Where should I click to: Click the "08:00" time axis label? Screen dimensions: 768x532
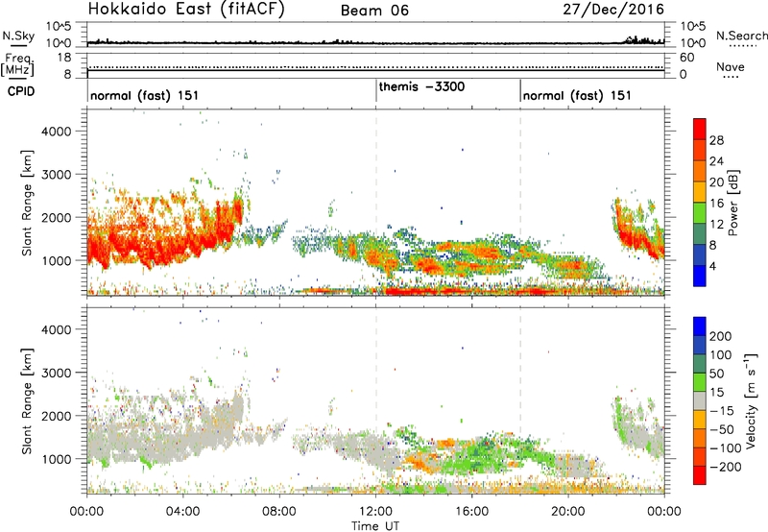279,512
